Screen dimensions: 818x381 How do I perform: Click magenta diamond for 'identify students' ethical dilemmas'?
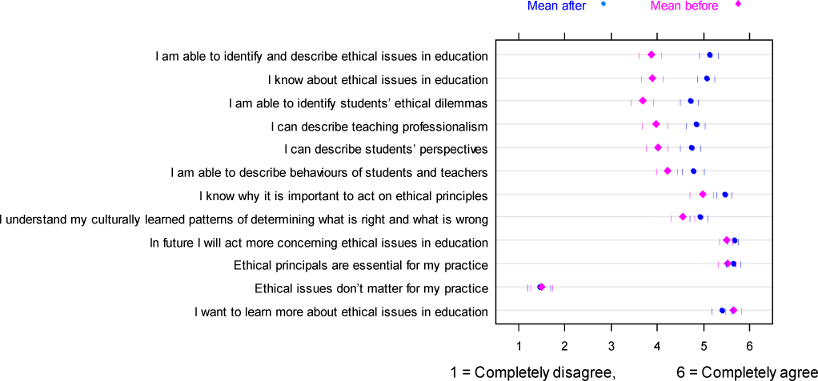(643, 101)
